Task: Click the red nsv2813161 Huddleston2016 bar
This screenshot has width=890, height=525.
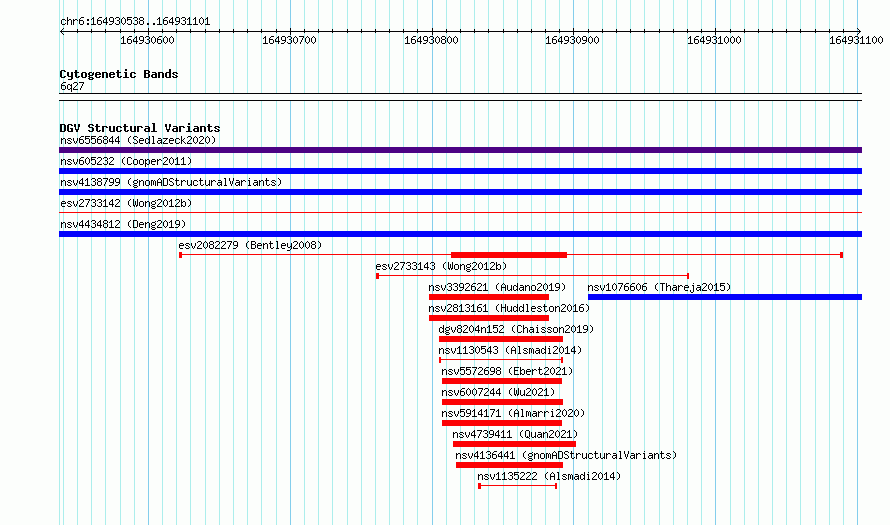Action: point(489,318)
